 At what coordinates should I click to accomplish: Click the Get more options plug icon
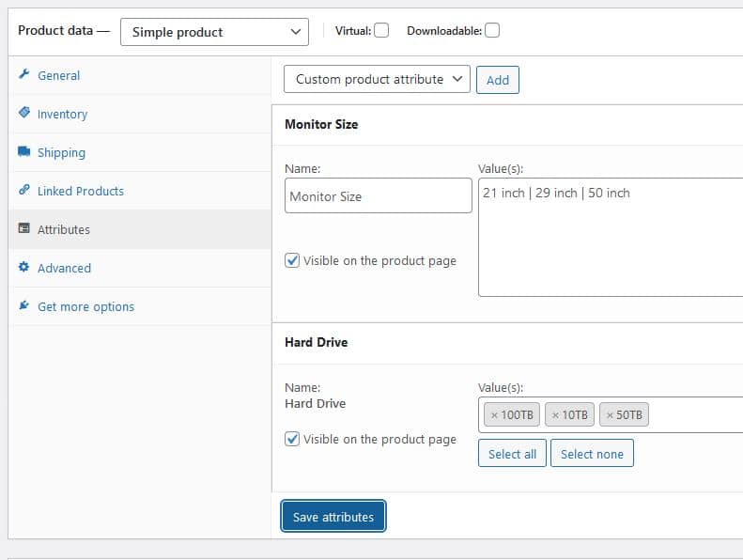coord(24,306)
